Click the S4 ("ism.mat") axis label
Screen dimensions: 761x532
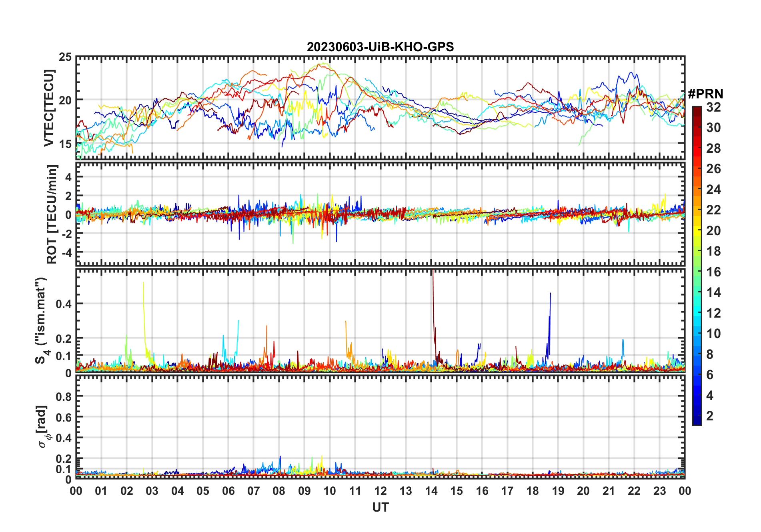42,321
